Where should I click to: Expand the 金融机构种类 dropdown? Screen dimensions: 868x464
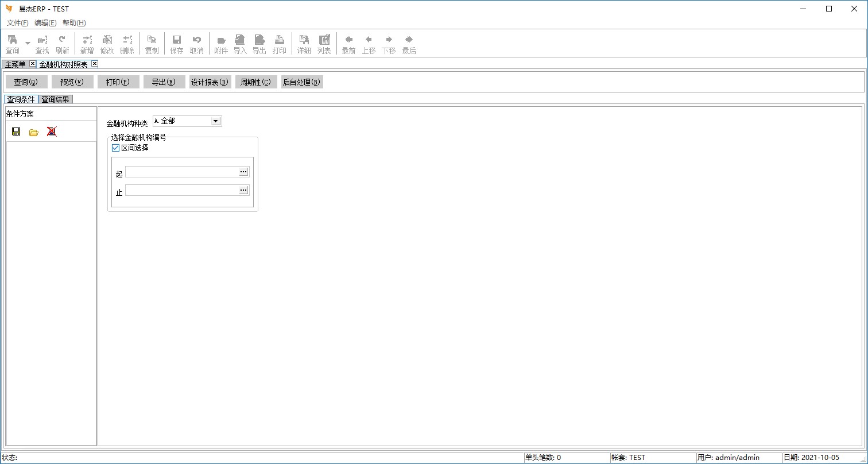(216, 121)
